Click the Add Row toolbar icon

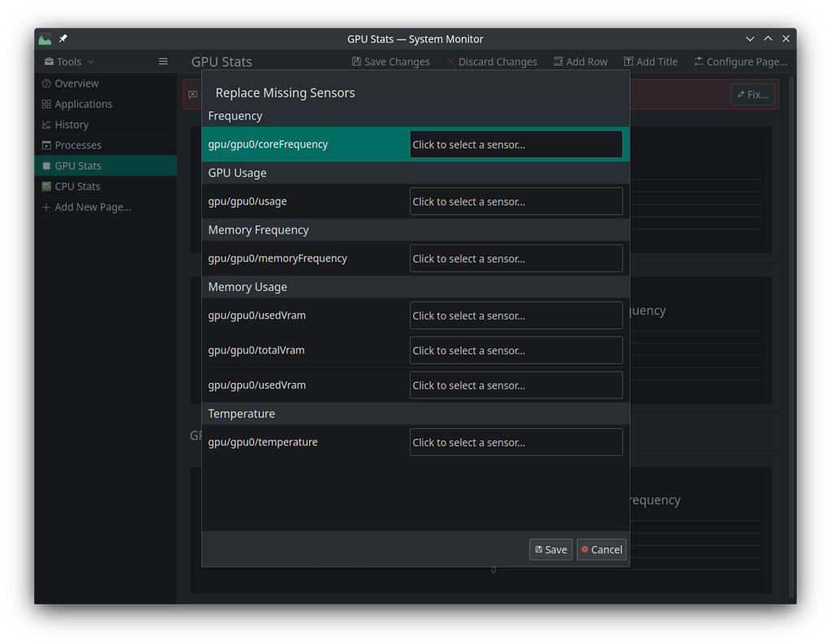point(558,61)
